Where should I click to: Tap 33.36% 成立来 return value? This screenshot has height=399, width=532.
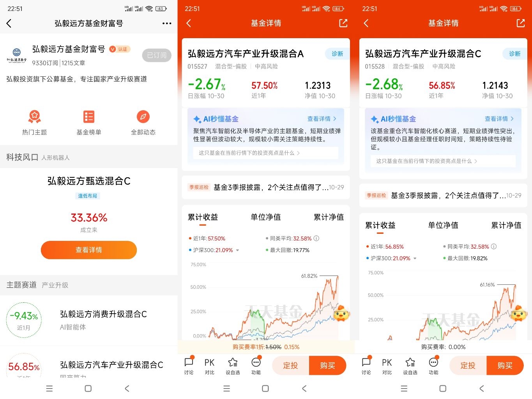pyautogui.click(x=89, y=217)
